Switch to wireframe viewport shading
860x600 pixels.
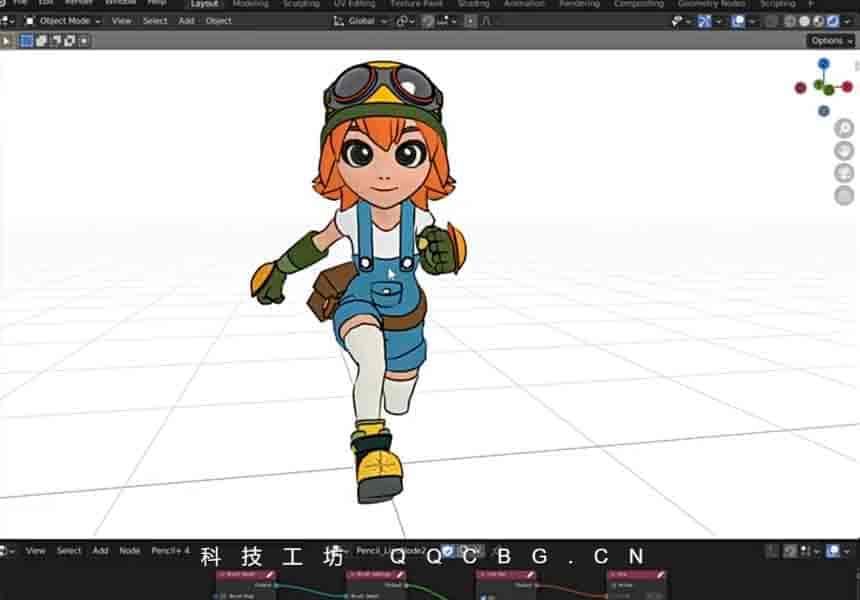coord(790,21)
